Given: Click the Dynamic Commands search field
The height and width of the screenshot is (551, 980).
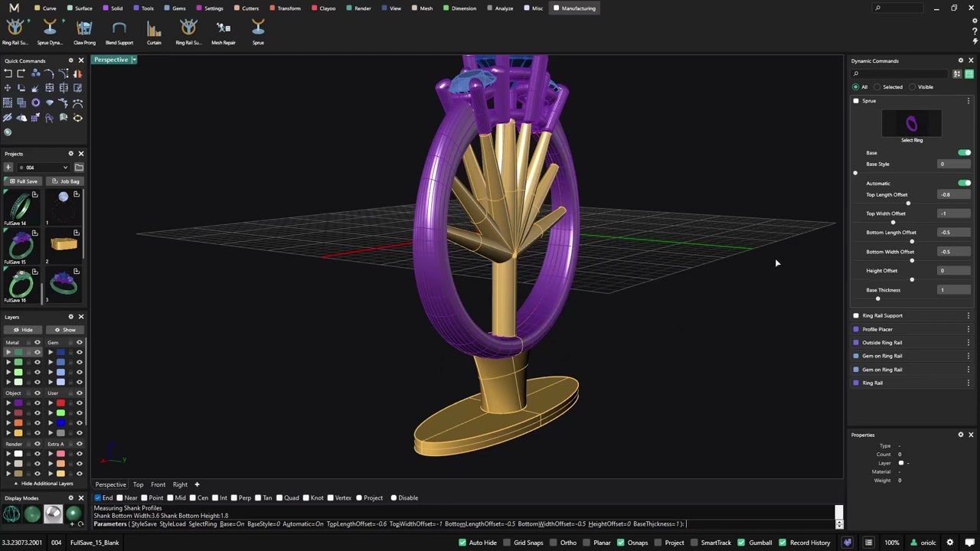Looking at the screenshot, I should (900, 73).
